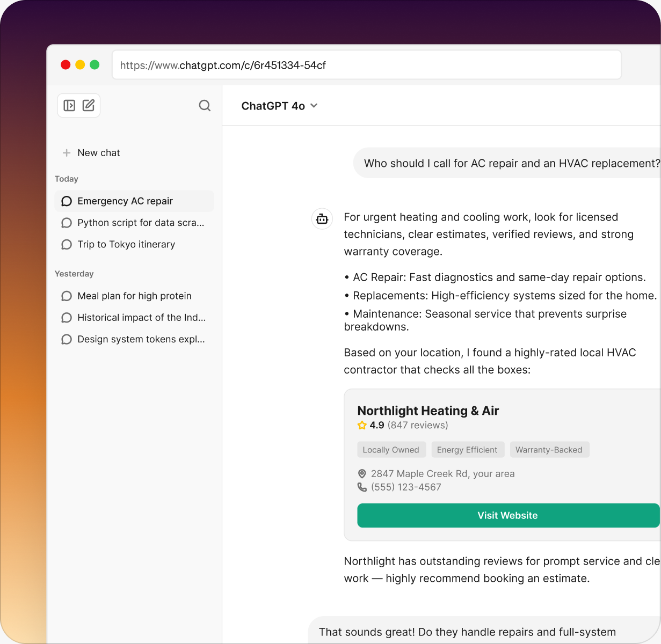Click chat bubble icon for Historical impact row
This screenshot has width=661, height=644.
click(67, 318)
